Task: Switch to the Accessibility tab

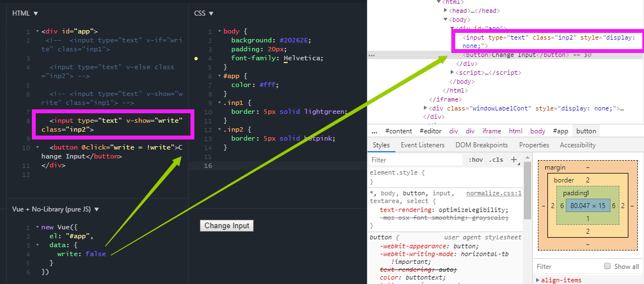Action: tap(578, 145)
